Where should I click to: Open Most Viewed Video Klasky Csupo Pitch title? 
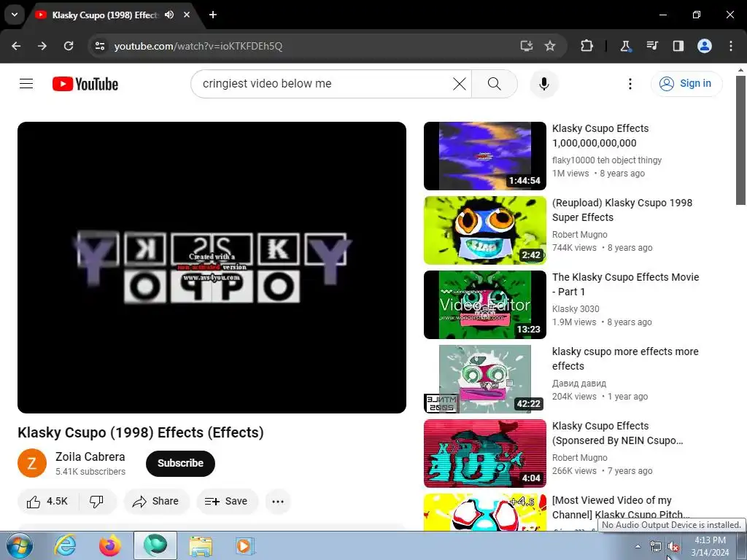pos(621,507)
